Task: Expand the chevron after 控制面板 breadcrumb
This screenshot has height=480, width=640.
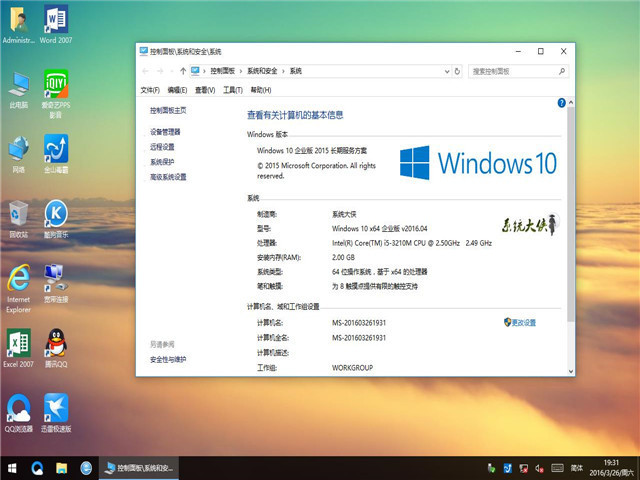Action: pyautogui.click(x=242, y=71)
